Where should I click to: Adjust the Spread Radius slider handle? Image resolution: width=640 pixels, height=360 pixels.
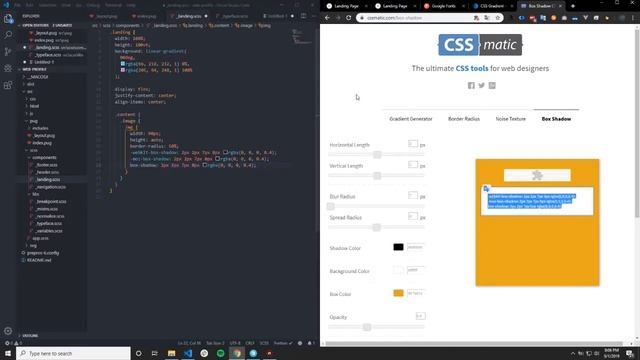tap(377, 227)
